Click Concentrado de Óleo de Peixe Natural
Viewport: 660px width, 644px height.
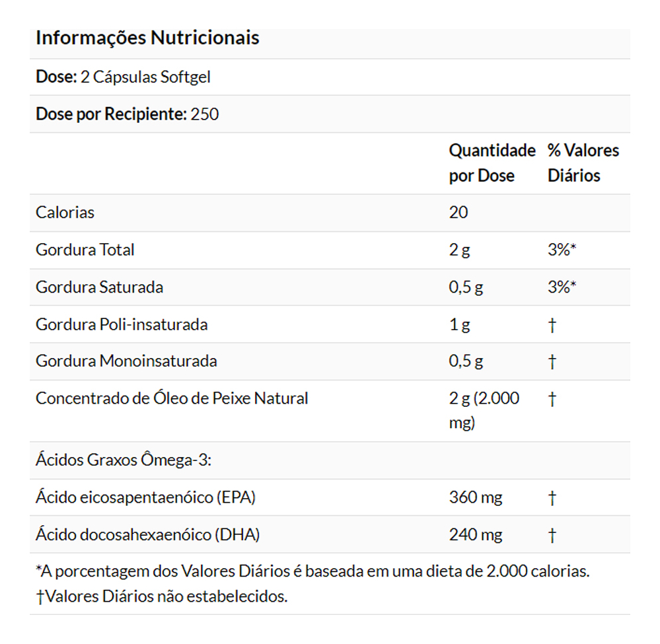[x=172, y=398]
